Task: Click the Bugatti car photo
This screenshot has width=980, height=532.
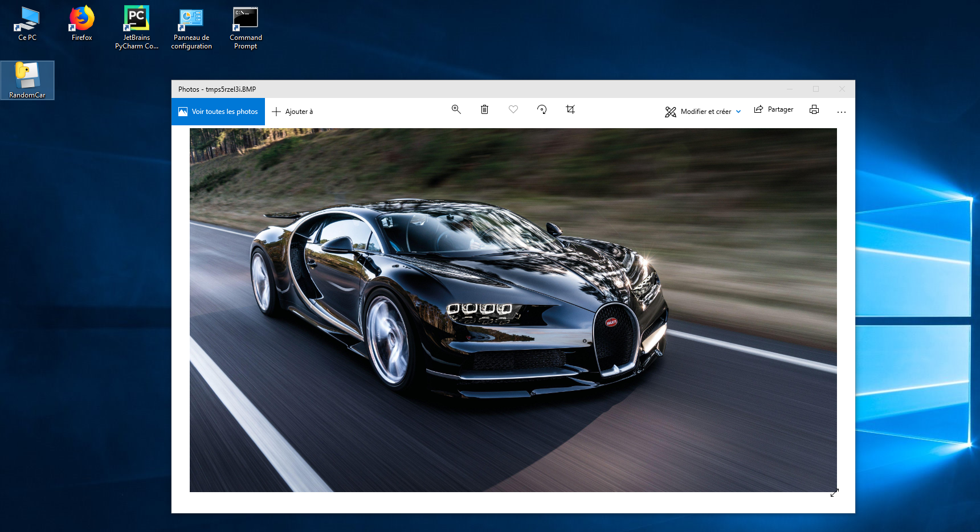Action: tap(513, 310)
